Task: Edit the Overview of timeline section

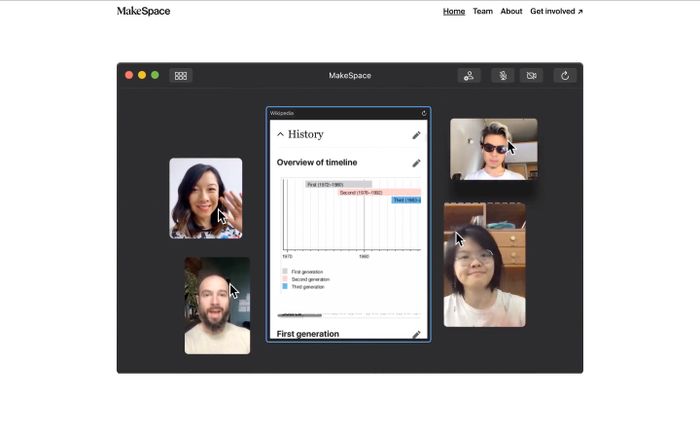Action: click(x=416, y=163)
